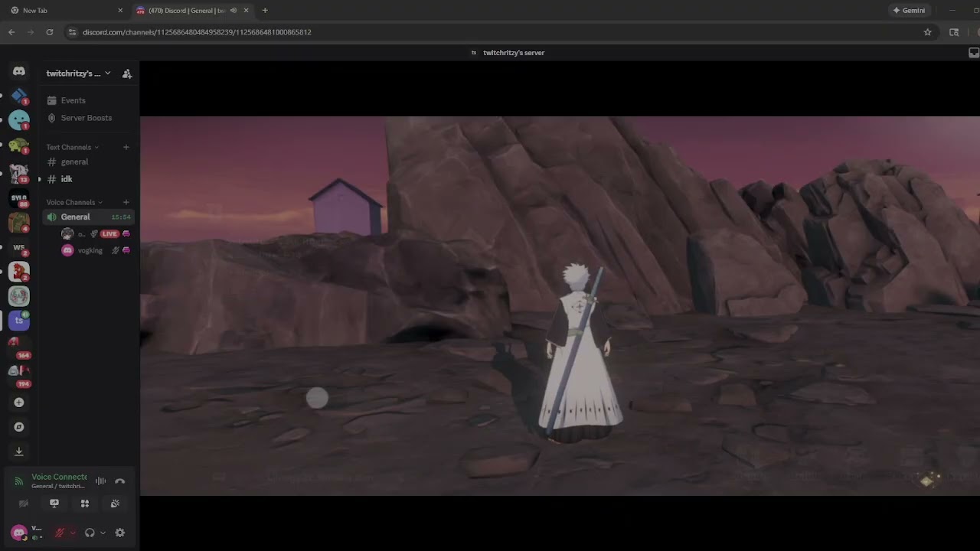
Task: Collapse the Voice Channels category
Action: (x=74, y=202)
